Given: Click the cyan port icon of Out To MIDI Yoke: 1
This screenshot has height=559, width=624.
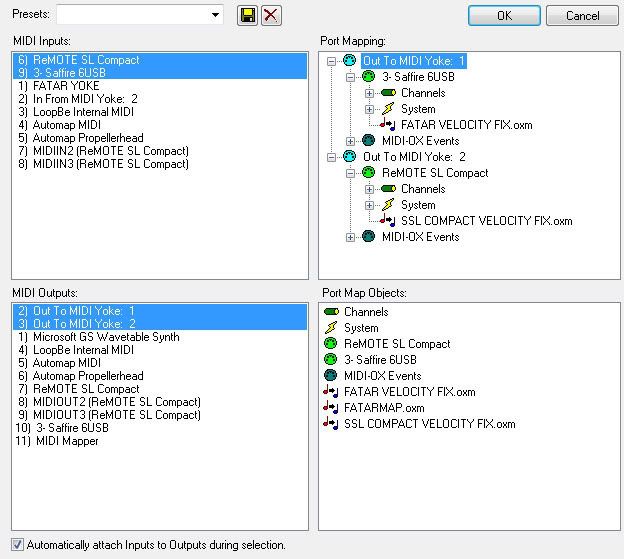Looking at the screenshot, I should point(349,60).
